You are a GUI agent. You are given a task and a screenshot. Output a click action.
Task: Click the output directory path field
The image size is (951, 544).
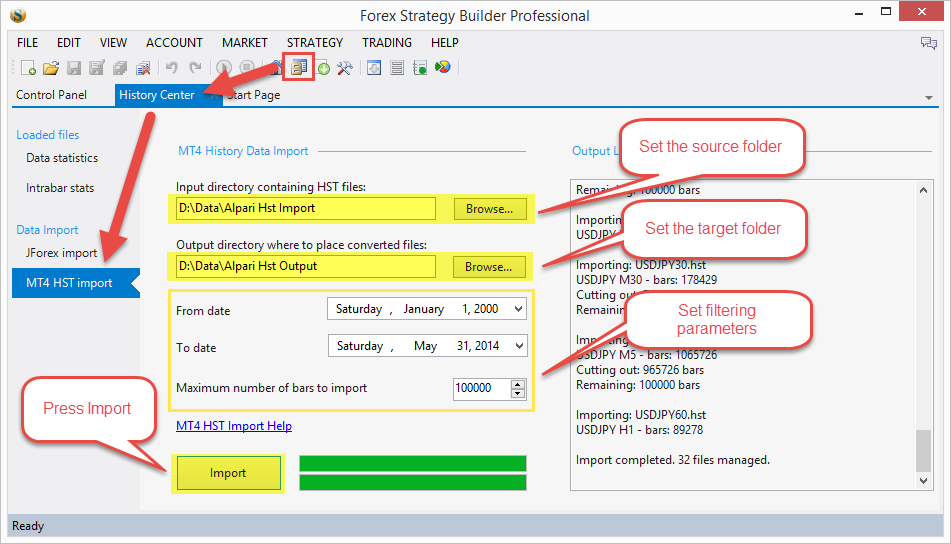306,266
